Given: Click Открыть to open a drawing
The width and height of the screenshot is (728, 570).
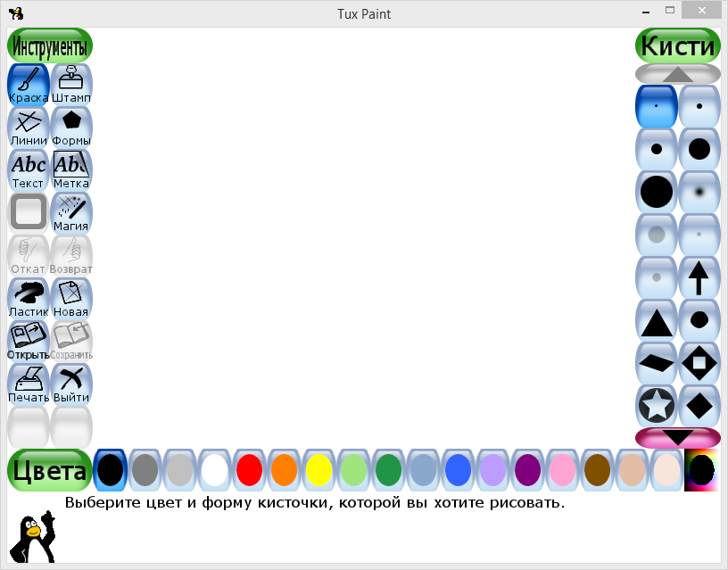Looking at the screenshot, I should click(29, 341).
